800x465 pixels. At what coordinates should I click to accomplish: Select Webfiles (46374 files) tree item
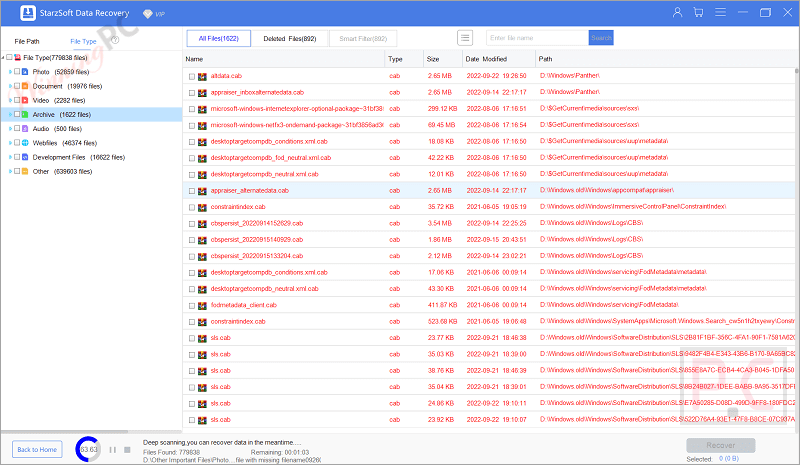pos(65,143)
